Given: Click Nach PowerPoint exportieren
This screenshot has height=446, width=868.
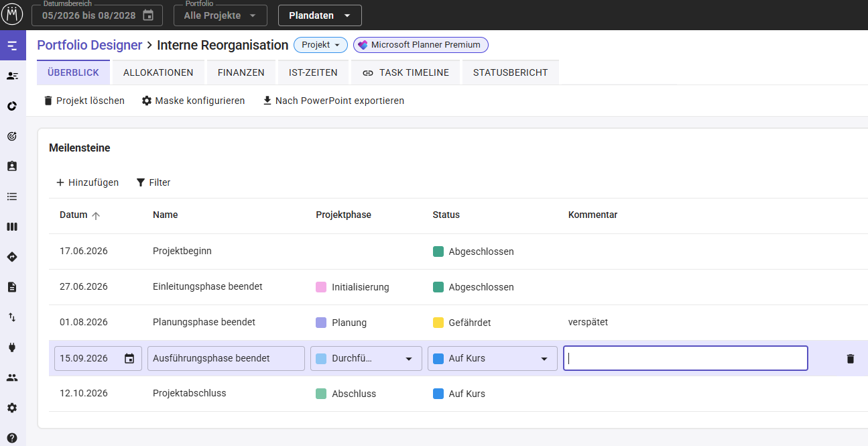Looking at the screenshot, I should 334,101.
